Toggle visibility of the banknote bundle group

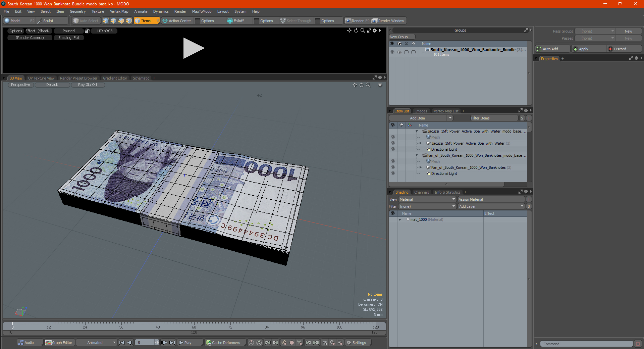(392, 52)
